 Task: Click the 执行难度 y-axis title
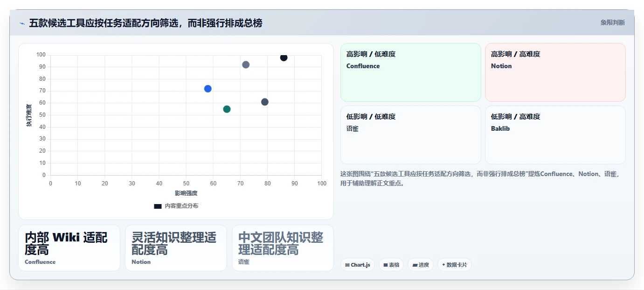(29, 115)
